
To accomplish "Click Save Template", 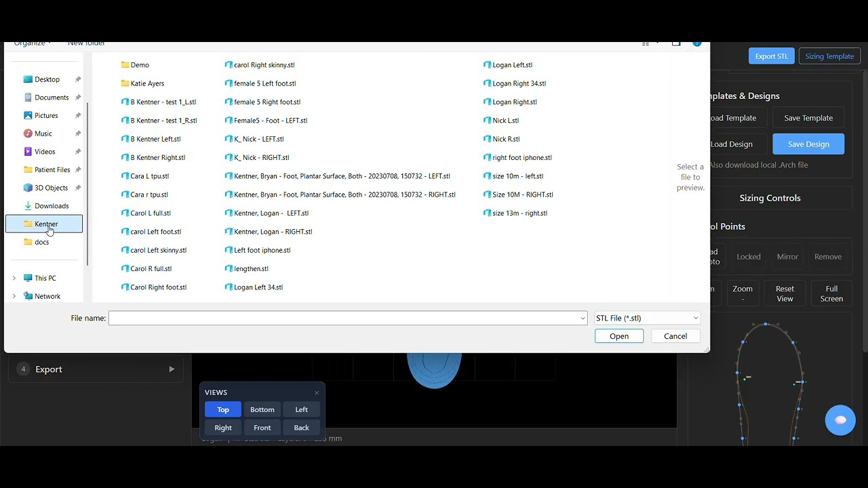I will click(808, 118).
